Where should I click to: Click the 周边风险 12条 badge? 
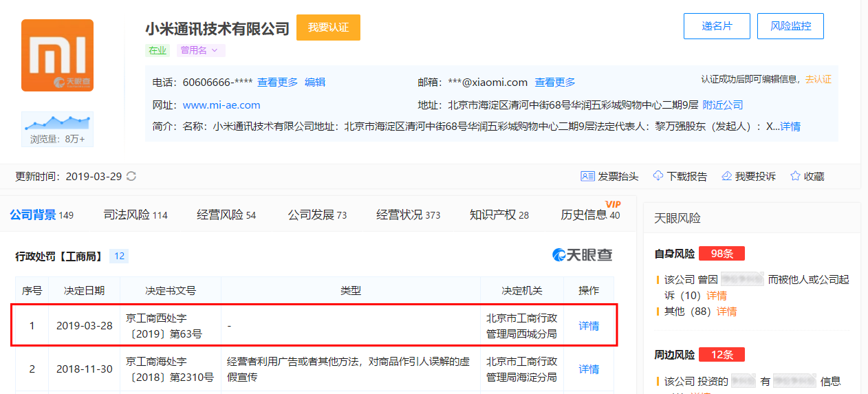click(721, 355)
